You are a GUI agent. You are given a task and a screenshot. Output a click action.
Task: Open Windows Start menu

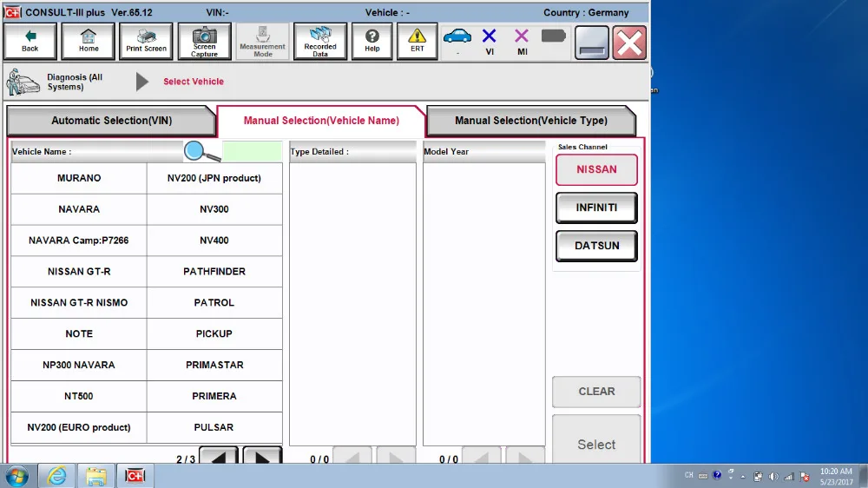pyautogui.click(x=16, y=476)
